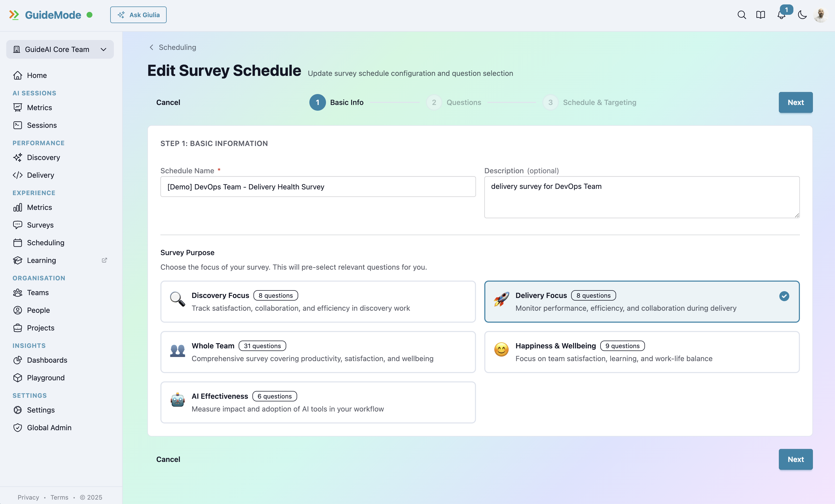Open Learning via its external link icon
This screenshot has height=504, width=835.
point(104,260)
